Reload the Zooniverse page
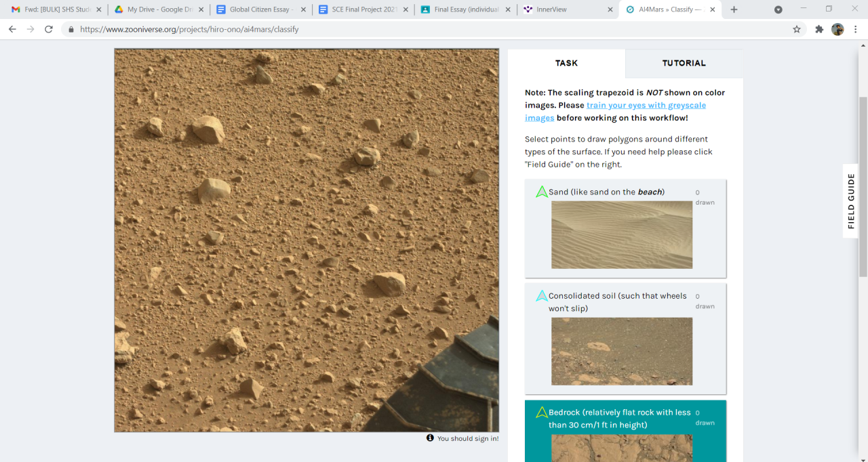The width and height of the screenshot is (868, 462). (x=49, y=29)
